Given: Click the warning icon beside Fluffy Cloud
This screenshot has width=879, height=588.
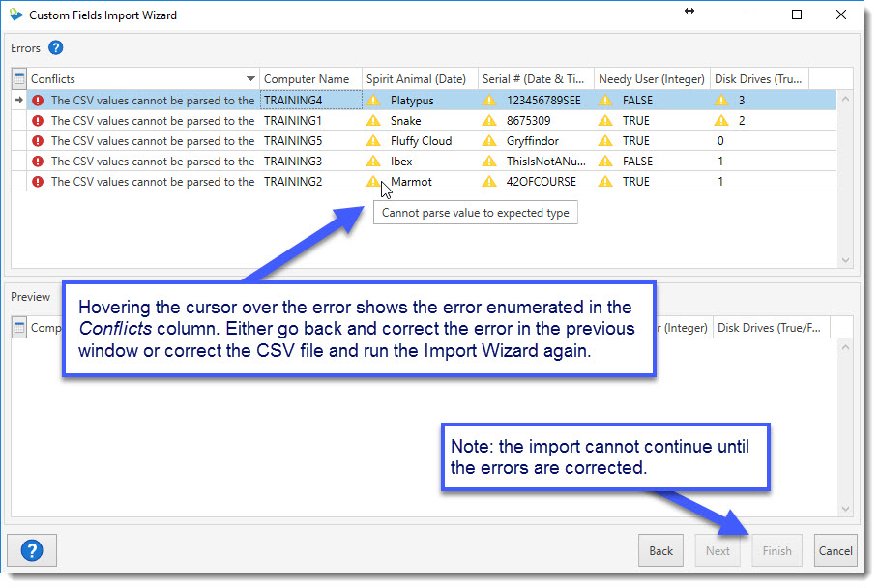Looking at the screenshot, I should 373,140.
